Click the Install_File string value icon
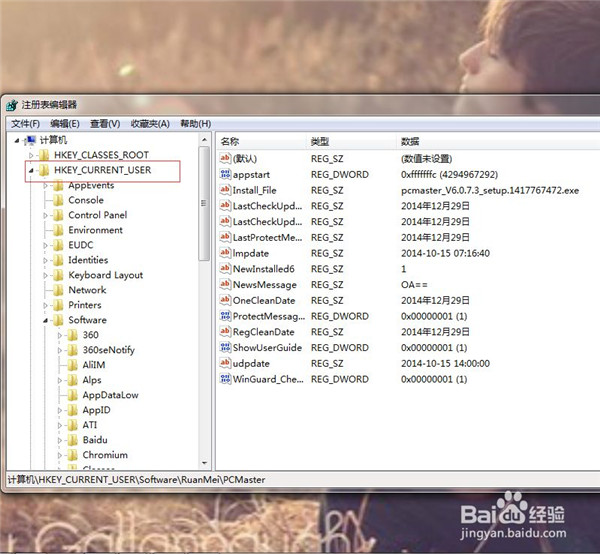This screenshot has height=554, width=600. click(225, 190)
